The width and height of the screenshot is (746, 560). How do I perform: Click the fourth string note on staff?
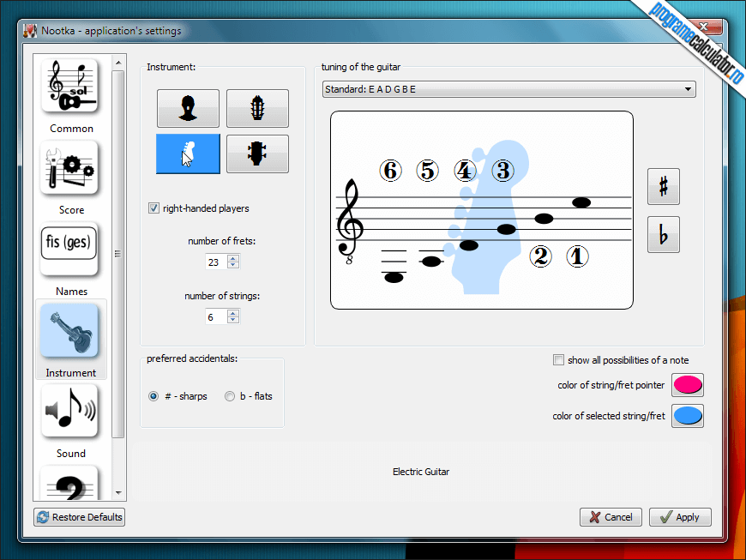[x=469, y=245]
